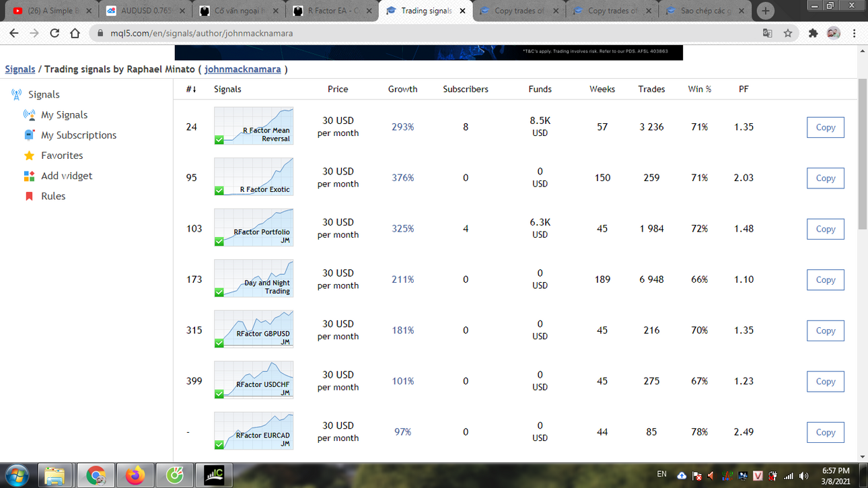Open the black trading app taskbar icon
868x488 pixels.
coord(214,475)
